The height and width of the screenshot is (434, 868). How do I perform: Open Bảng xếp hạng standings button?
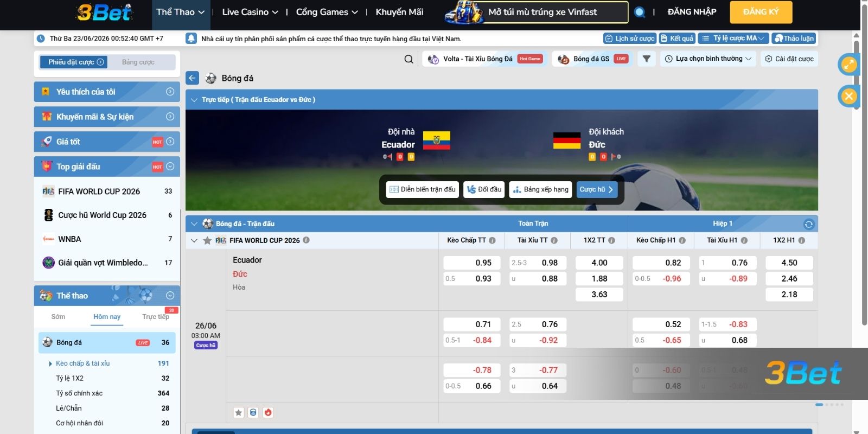click(x=540, y=189)
